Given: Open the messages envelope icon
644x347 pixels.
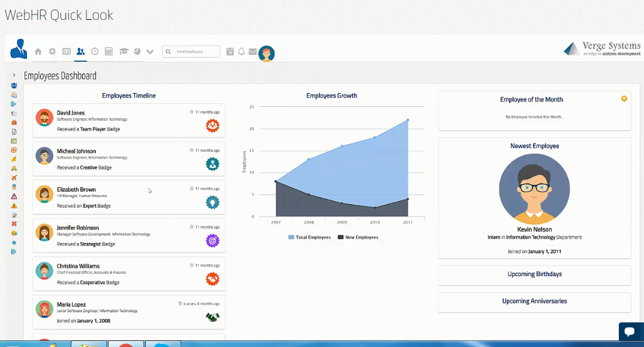Looking at the screenshot, I should [252, 52].
